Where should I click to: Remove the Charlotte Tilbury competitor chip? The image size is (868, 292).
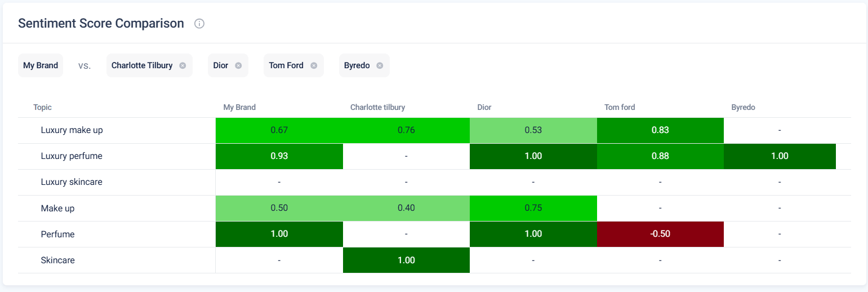(x=182, y=65)
